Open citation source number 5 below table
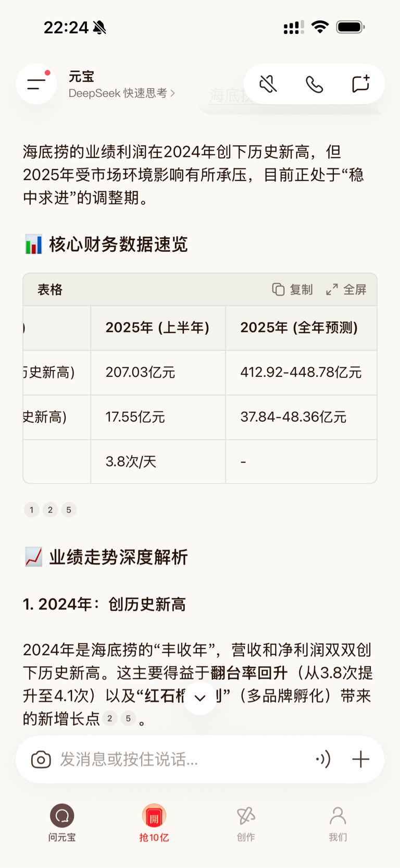The image size is (400, 868). tap(69, 509)
